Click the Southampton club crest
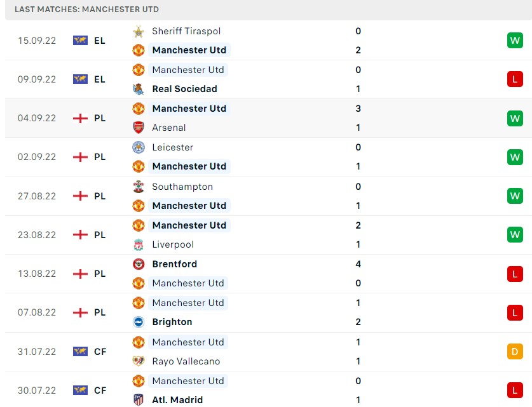This screenshot has height=407, width=532. [139, 187]
